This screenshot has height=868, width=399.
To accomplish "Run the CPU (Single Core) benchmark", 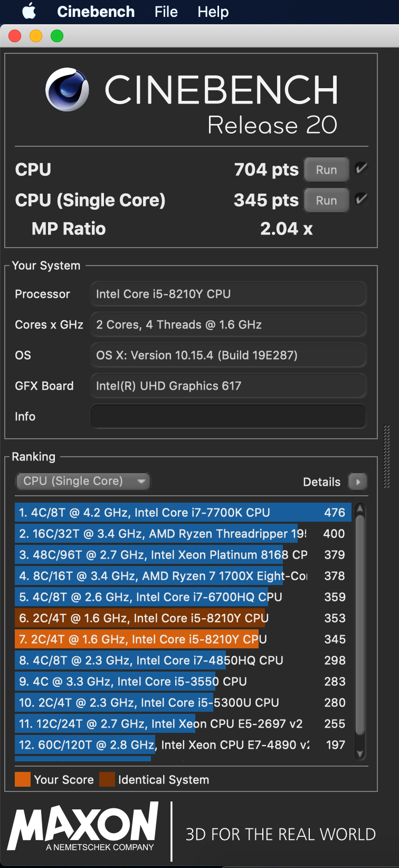I will 326,201.
